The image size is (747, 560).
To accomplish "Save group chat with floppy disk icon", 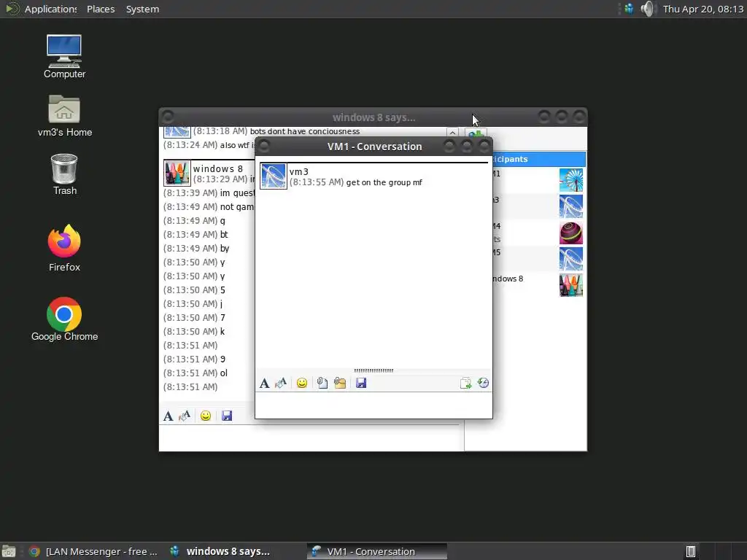I will (x=227, y=416).
